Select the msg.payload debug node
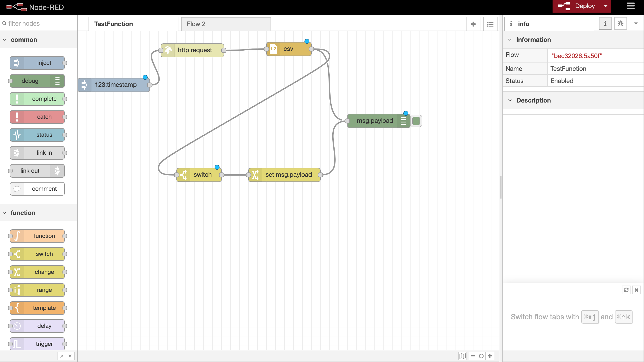The height and width of the screenshot is (362, 644). 379,121
